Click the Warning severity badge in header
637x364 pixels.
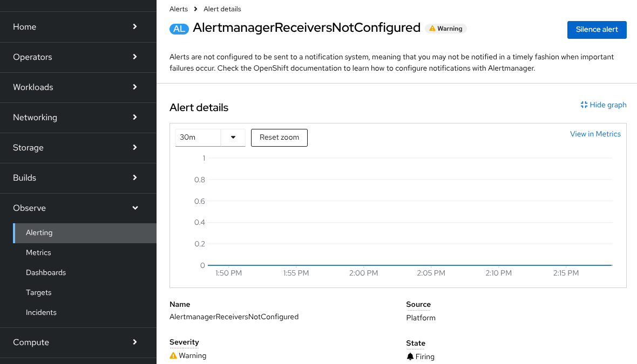point(445,29)
